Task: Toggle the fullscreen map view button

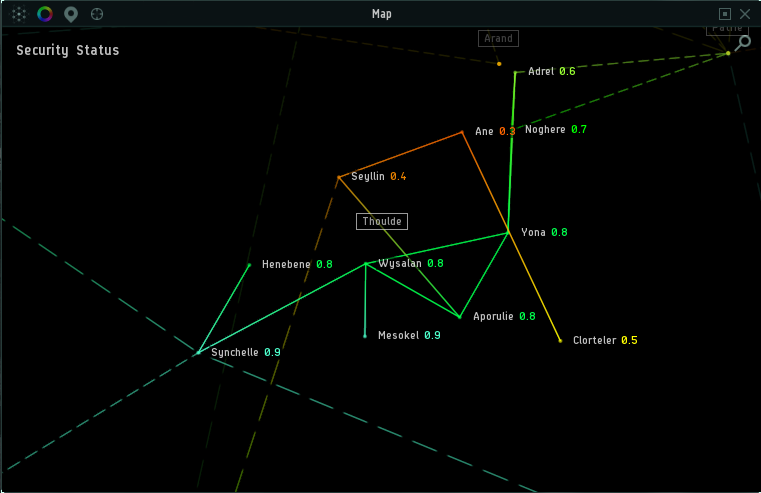Action: coord(725,14)
